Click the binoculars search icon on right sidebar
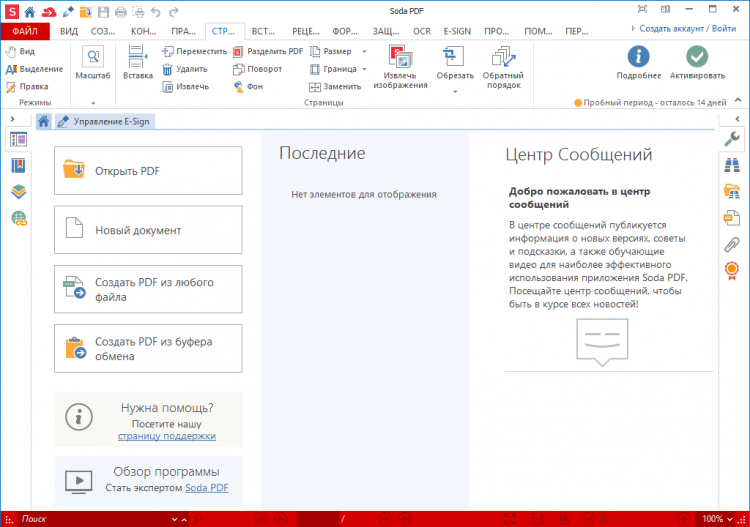Screen dimensions: 750x527 [731, 165]
